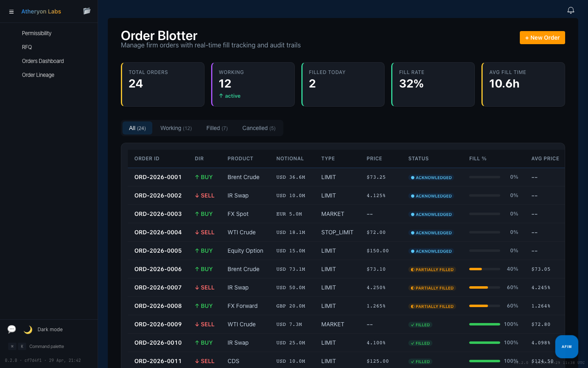The width and height of the screenshot is (588, 368).
Task: Click the Fill Rate 32% card
Action: 433,84
